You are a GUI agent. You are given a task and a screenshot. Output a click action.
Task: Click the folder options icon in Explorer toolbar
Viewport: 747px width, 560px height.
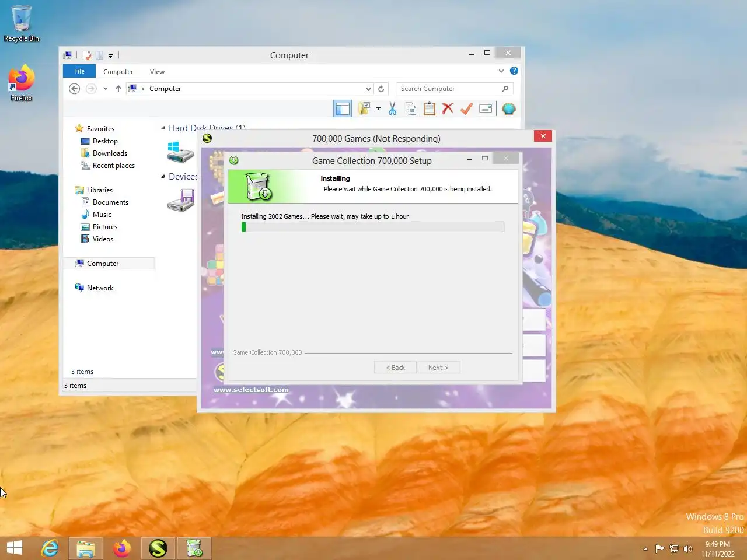coord(365,108)
